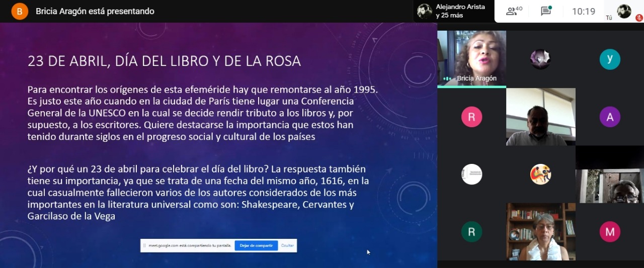Screen dimensions: 644x268
Task: Open the participants list showing 40 people
Action: (514, 11)
